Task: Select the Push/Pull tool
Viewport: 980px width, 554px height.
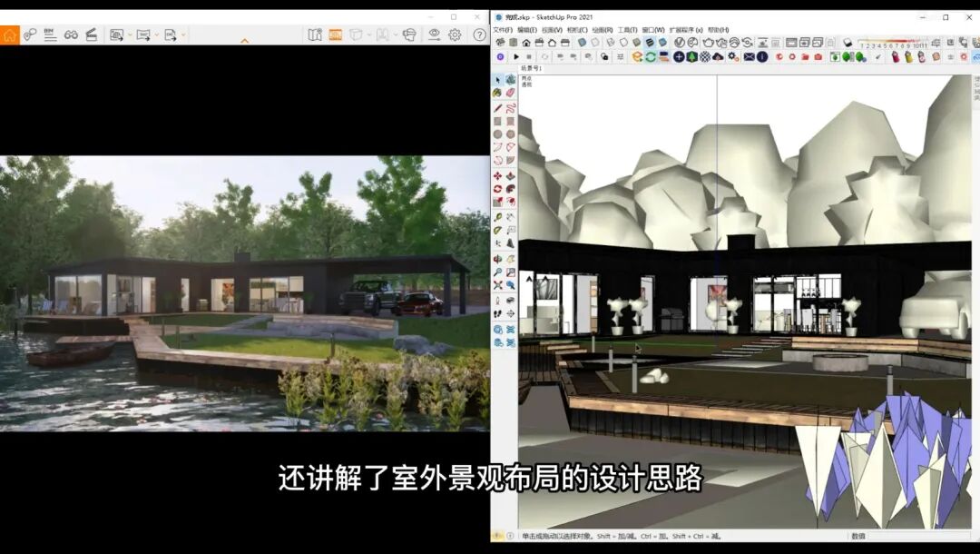Action: click(511, 176)
